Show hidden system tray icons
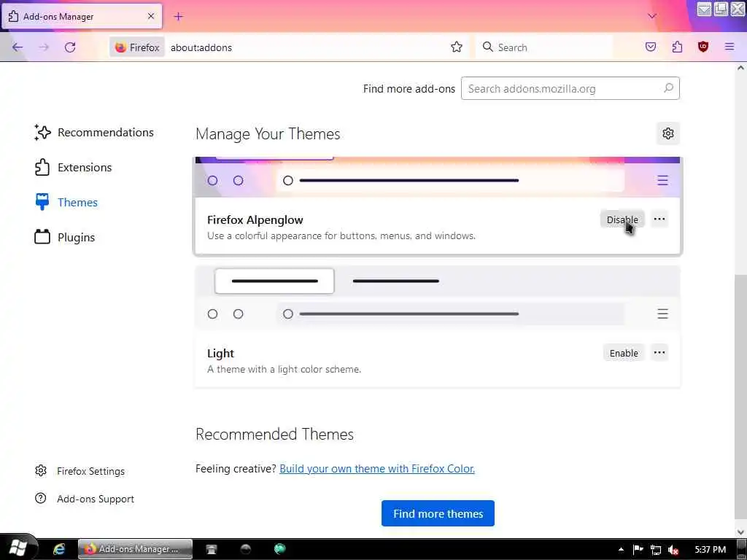The image size is (747, 560). pos(621,549)
